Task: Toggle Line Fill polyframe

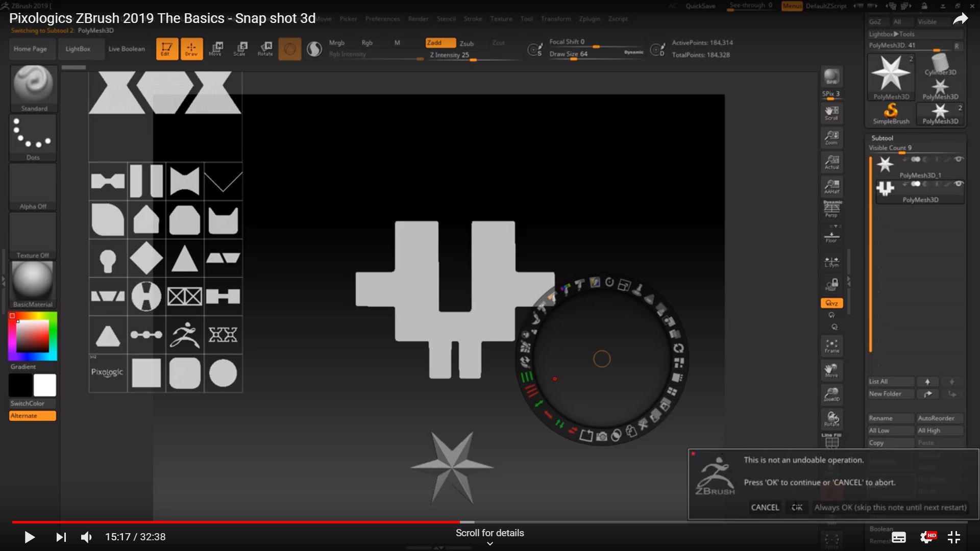Action: tap(832, 440)
